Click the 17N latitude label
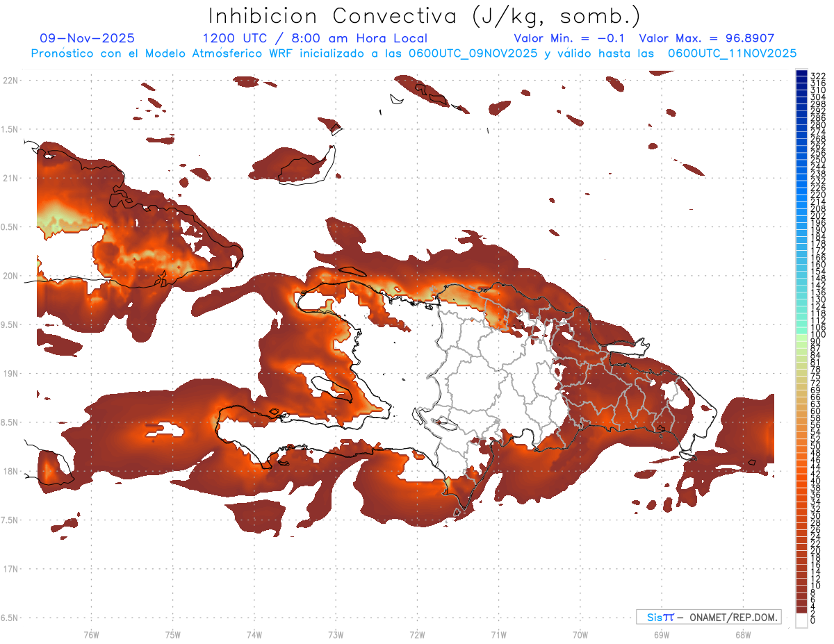The image size is (834, 644). (x=11, y=569)
